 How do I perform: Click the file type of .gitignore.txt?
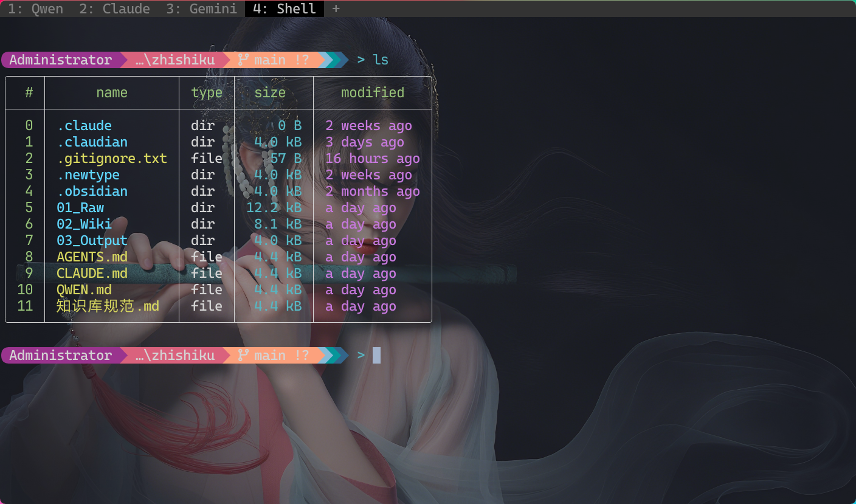(x=207, y=159)
